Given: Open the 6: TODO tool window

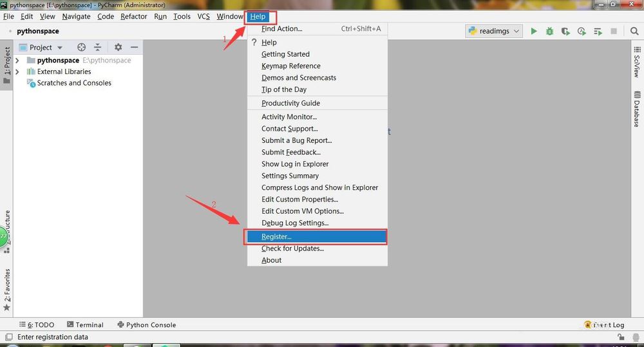Looking at the screenshot, I should 37,325.
